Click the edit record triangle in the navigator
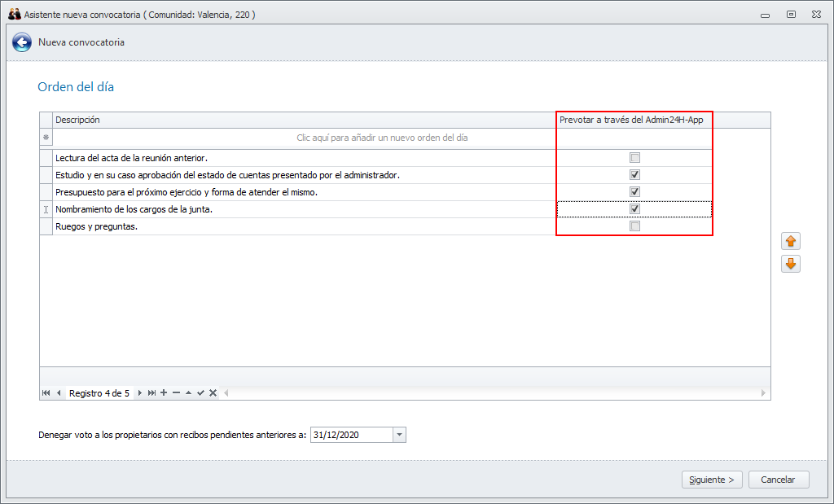This screenshot has height=504, width=834. click(188, 393)
